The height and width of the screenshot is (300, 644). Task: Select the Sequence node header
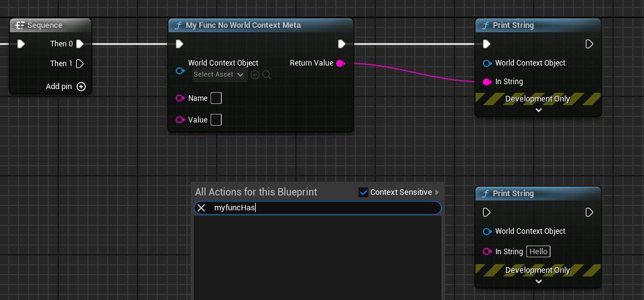click(x=45, y=25)
